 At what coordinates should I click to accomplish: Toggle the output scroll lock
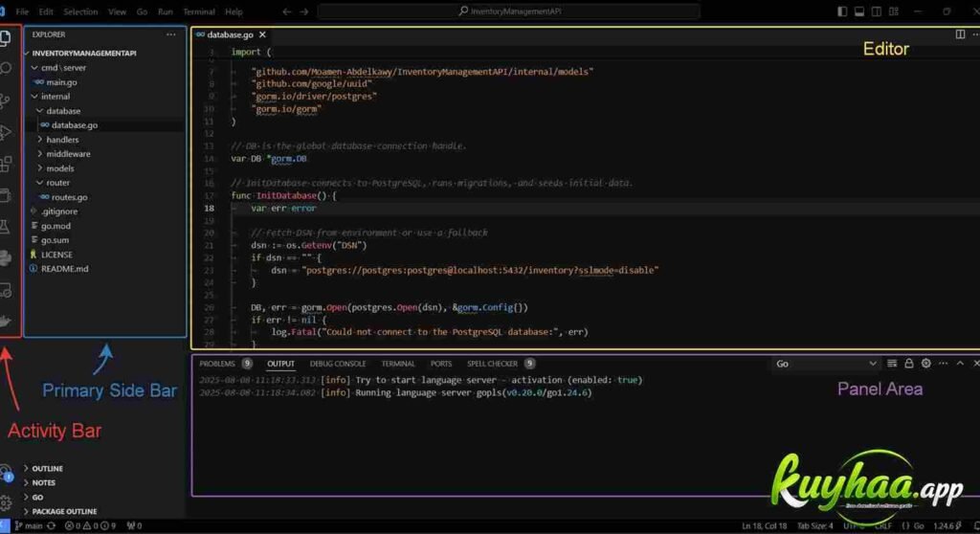click(909, 364)
